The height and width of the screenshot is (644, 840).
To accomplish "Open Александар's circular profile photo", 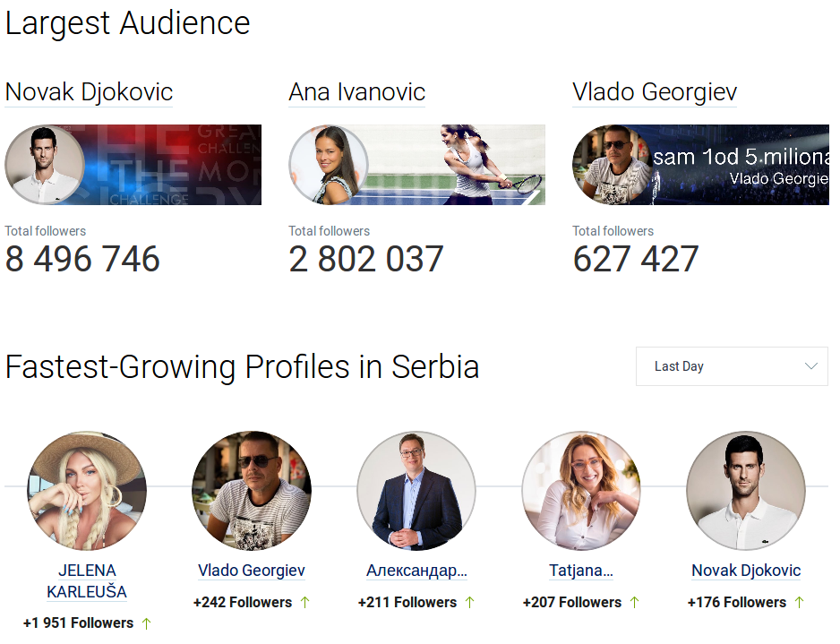I will click(x=416, y=491).
